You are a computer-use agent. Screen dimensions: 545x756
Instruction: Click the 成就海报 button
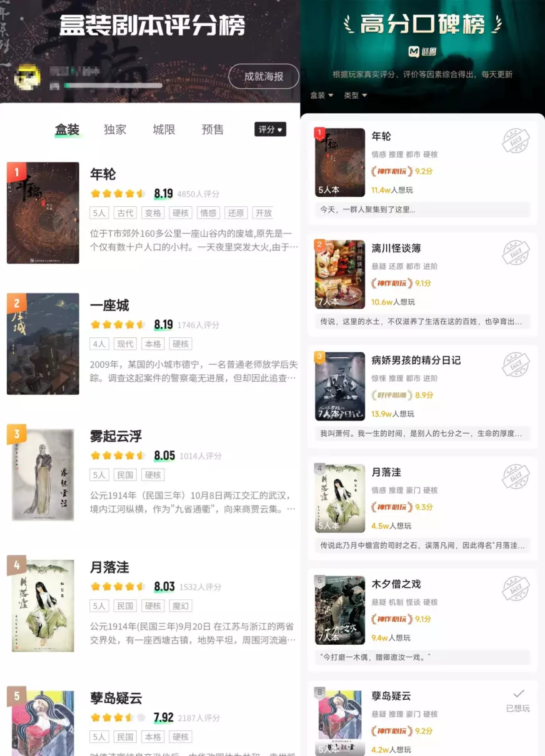point(264,76)
